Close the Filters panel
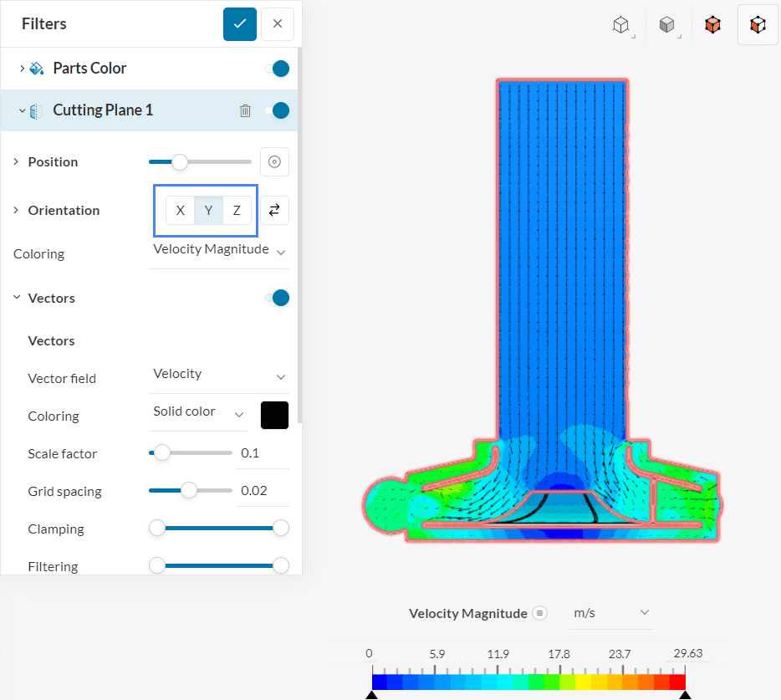781x700 pixels. [278, 24]
